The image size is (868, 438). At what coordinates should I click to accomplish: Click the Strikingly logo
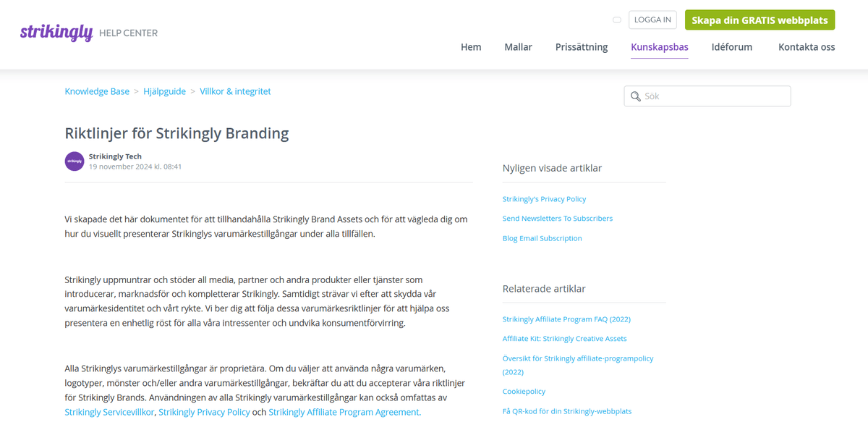[x=56, y=33]
